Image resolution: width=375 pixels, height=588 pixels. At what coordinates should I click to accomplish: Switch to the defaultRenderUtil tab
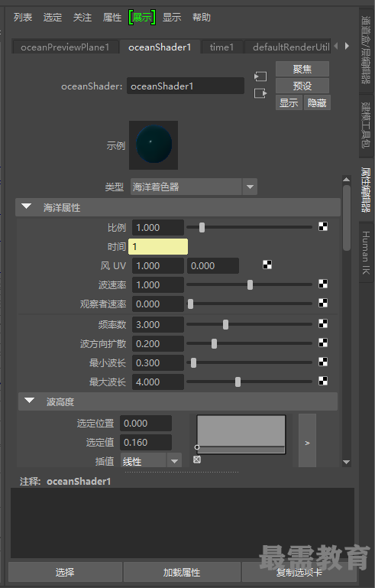(288, 47)
